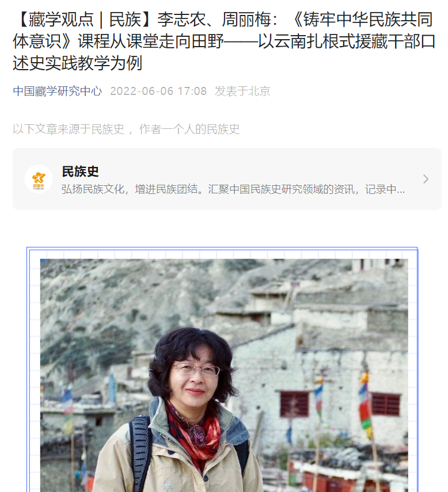Click the 2022-06-06 17:08 publish timestamp

pos(158,91)
